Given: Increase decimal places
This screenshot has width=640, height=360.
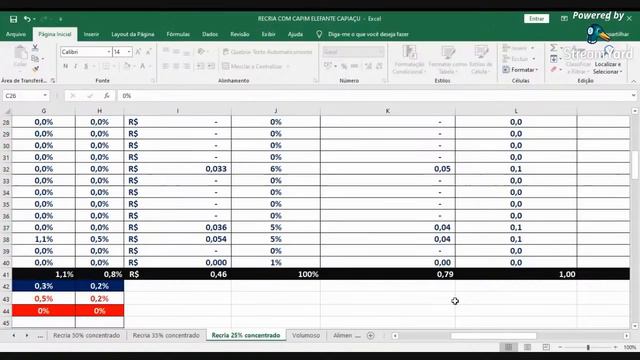Looking at the screenshot, I should pos(368,66).
